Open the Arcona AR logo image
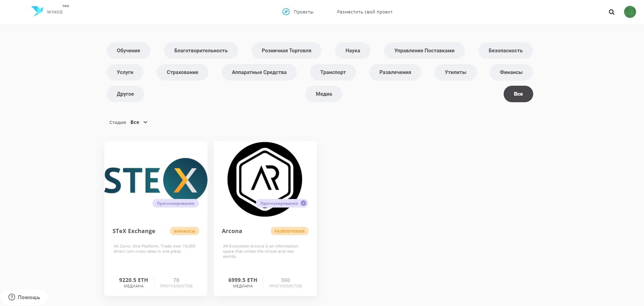 265,179
